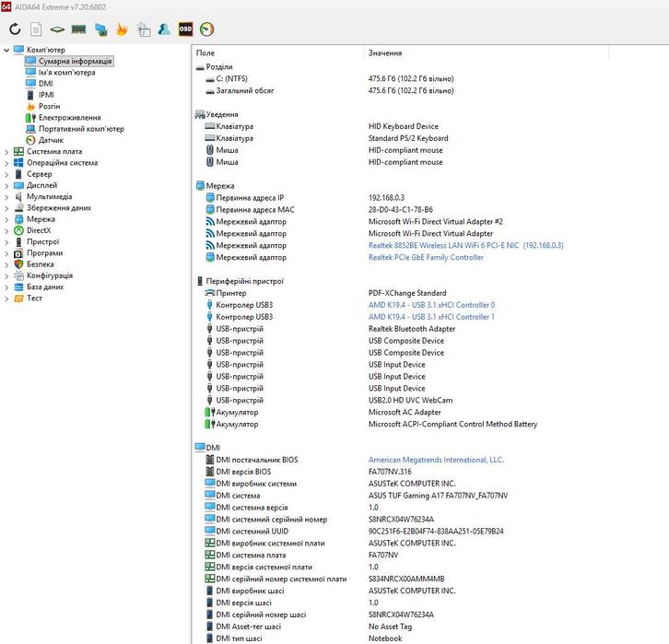
Task: Open Електроживлення in the tree
Action: [69, 118]
